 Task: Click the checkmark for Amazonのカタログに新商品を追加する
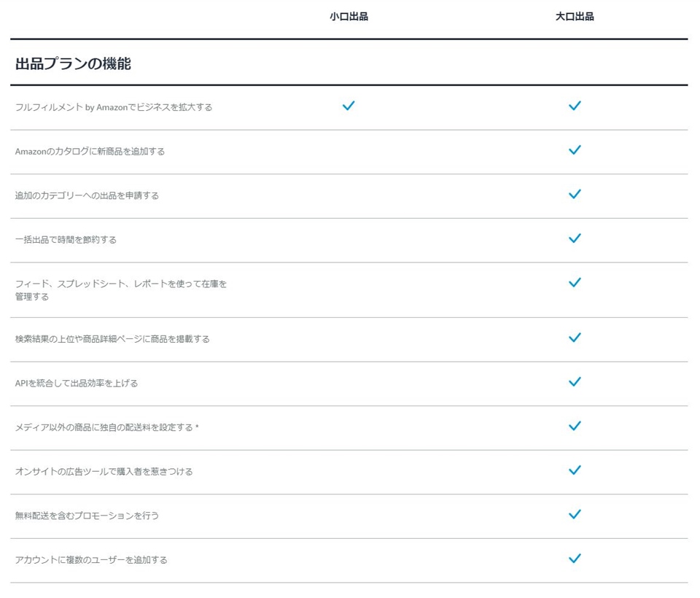tap(575, 150)
